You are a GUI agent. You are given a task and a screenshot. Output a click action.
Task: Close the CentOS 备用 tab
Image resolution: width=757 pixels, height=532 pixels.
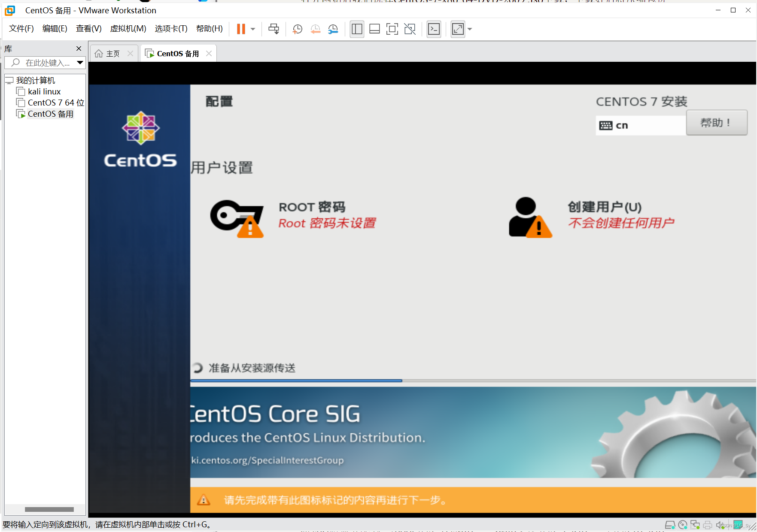(x=209, y=54)
